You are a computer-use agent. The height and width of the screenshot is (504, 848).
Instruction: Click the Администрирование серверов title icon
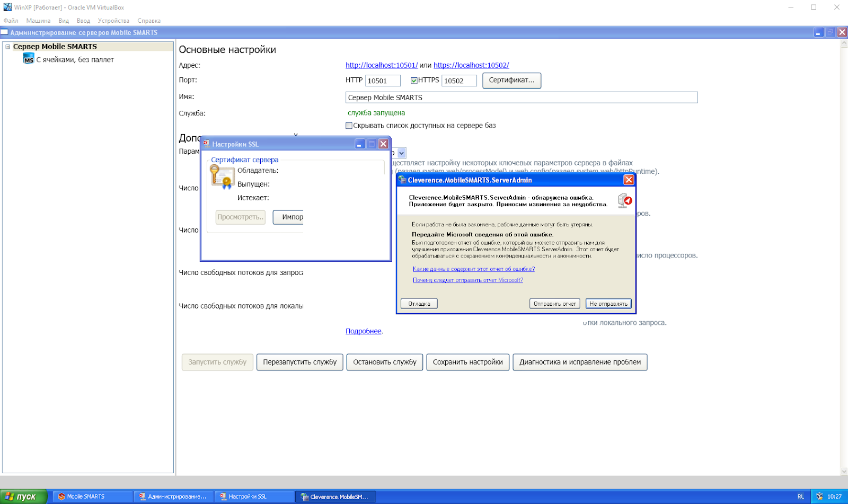pos(4,32)
